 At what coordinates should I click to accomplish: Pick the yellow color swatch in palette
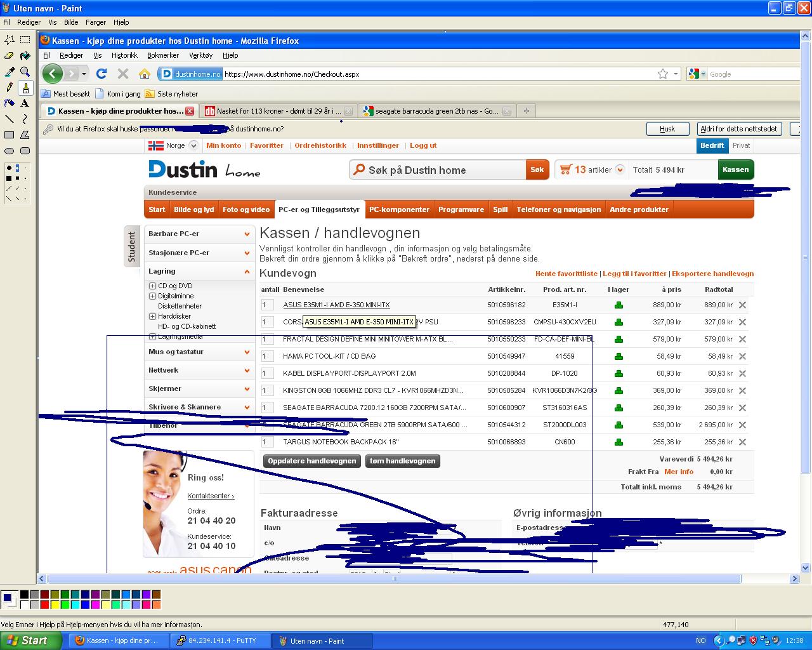55,604
